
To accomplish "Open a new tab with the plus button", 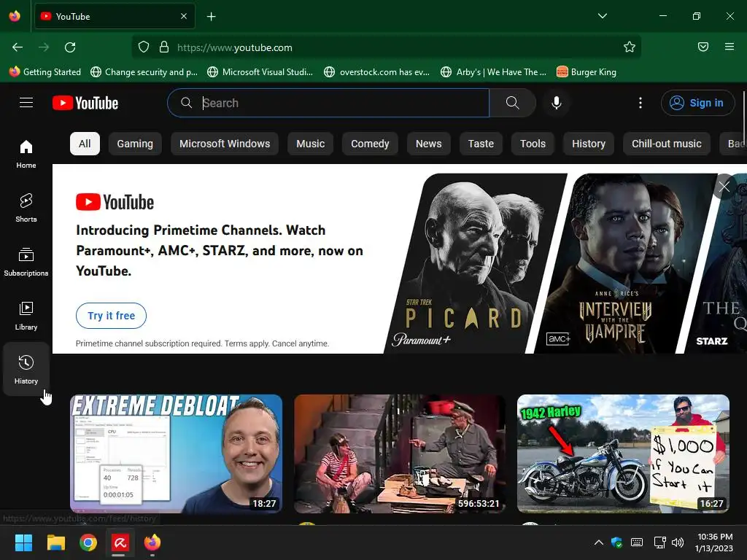I will tap(212, 17).
